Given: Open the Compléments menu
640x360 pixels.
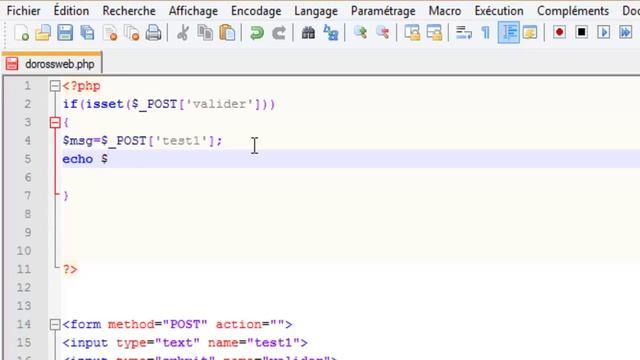Looking at the screenshot, I should (573, 11).
